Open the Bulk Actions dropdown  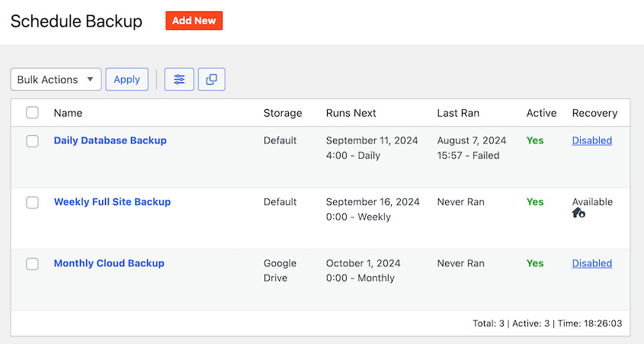tap(56, 79)
